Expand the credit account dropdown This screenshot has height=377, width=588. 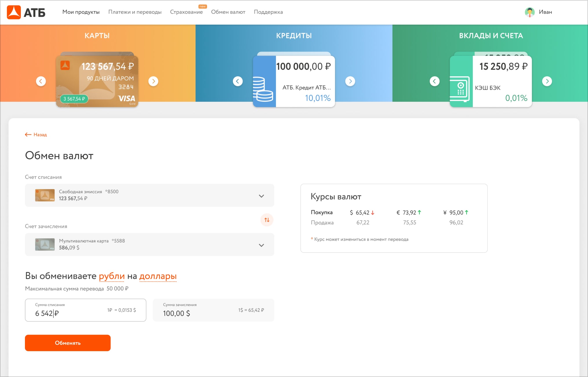261,245
